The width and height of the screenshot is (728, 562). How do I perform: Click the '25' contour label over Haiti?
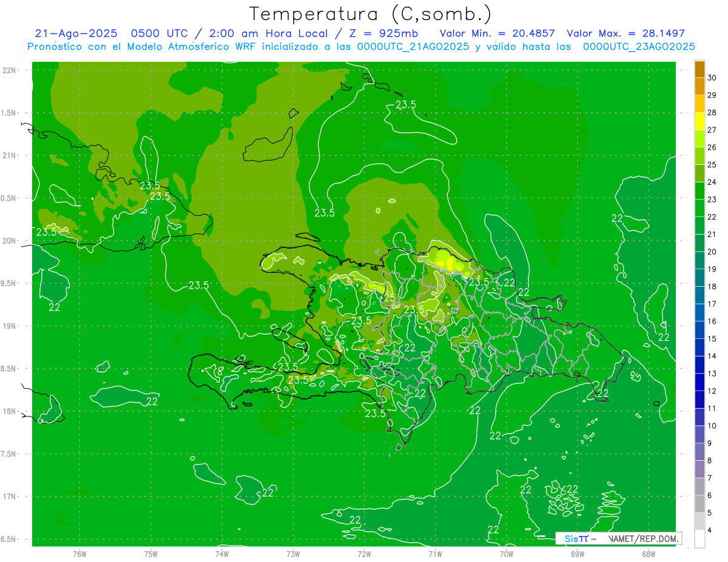point(389,298)
